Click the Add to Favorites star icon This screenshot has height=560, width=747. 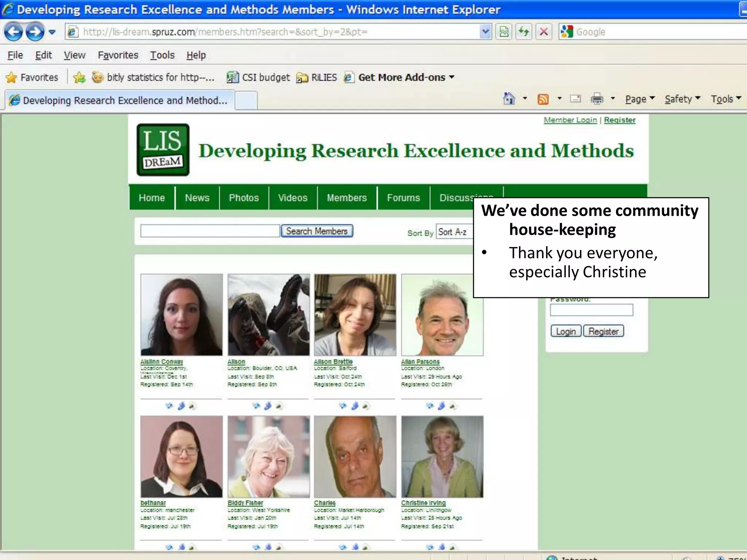(x=79, y=77)
